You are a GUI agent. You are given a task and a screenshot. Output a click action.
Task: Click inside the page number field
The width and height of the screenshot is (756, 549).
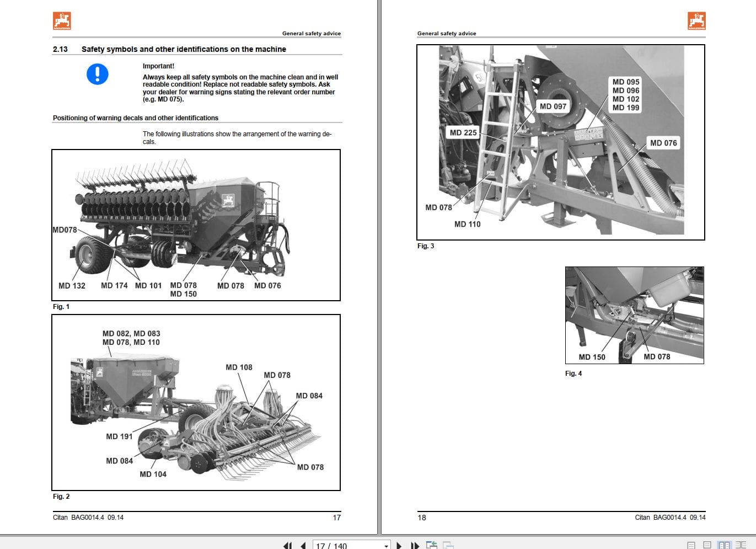coord(336,545)
